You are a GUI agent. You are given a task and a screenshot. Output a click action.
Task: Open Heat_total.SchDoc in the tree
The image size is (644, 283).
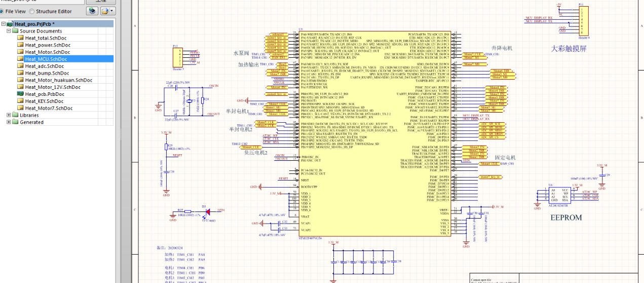coord(46,38)
